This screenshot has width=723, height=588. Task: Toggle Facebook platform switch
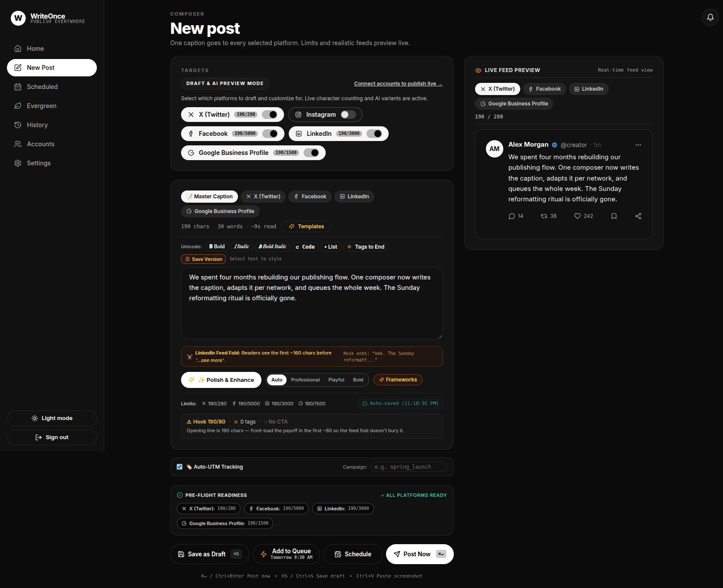[270, 134]
